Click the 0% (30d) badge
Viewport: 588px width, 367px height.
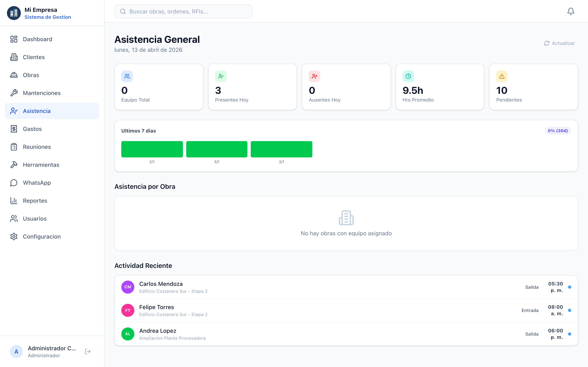point(558,130)
